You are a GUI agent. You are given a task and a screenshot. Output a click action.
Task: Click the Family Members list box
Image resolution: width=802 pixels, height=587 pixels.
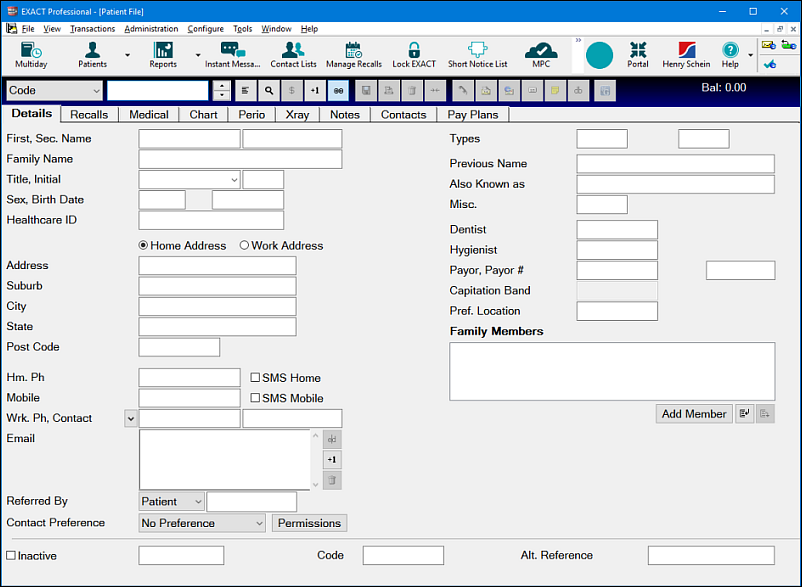coord(612,371)
